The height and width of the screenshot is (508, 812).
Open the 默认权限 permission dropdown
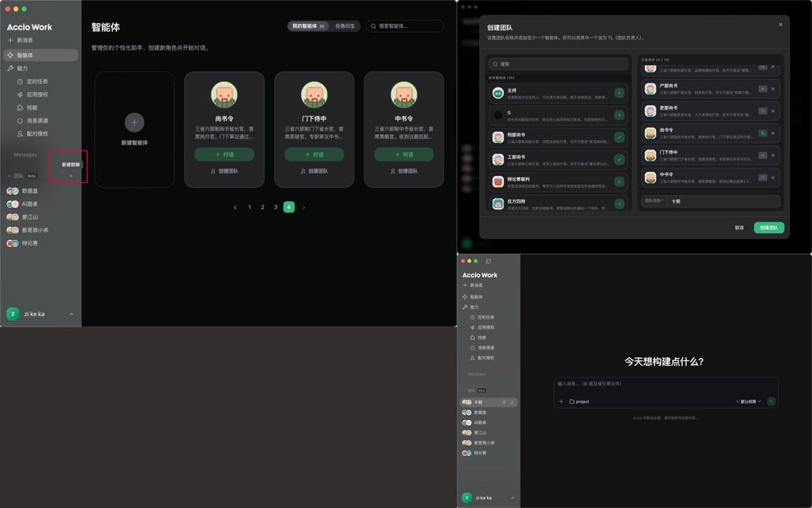click(748, 402)
